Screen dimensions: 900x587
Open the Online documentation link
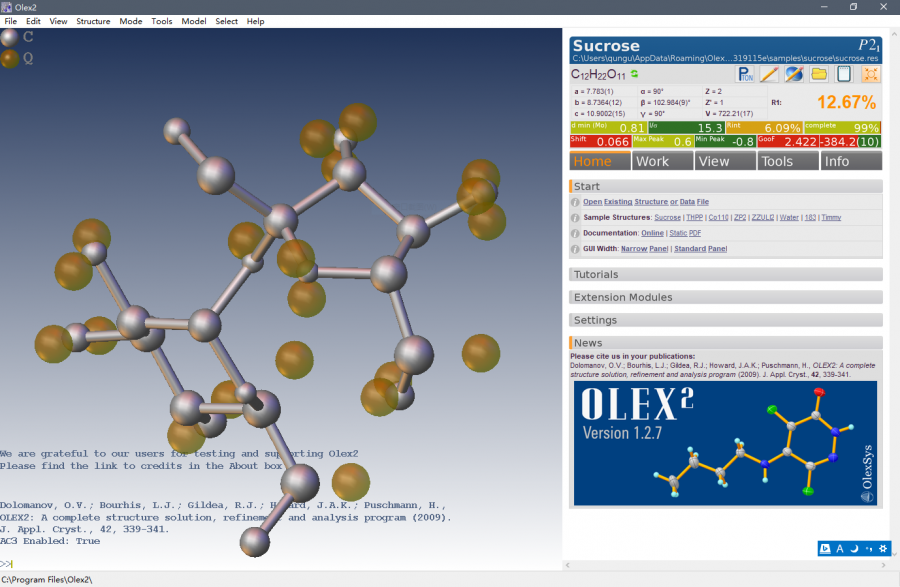coord(652,233)
